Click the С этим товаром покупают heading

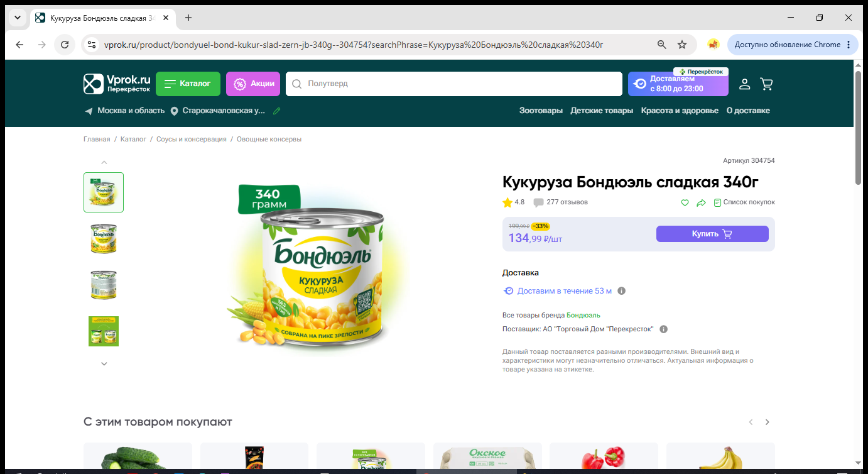tap(158, 422)
